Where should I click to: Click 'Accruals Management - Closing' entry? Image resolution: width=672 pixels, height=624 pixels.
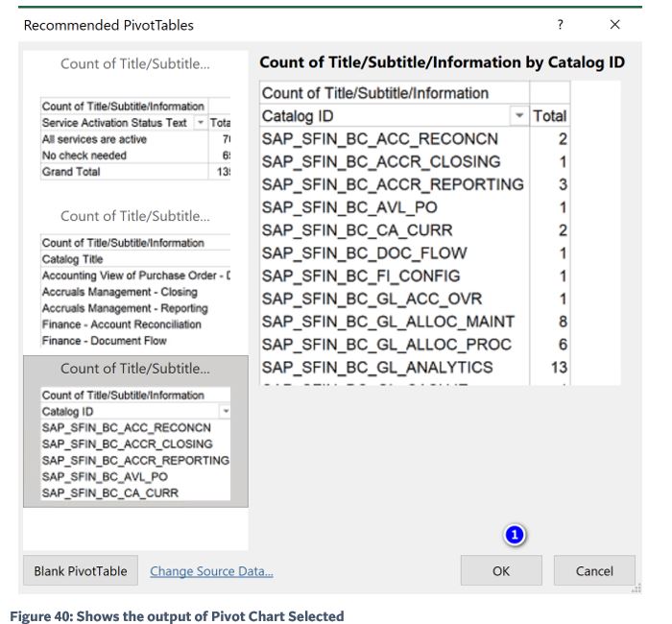click(x=120, y=292)
